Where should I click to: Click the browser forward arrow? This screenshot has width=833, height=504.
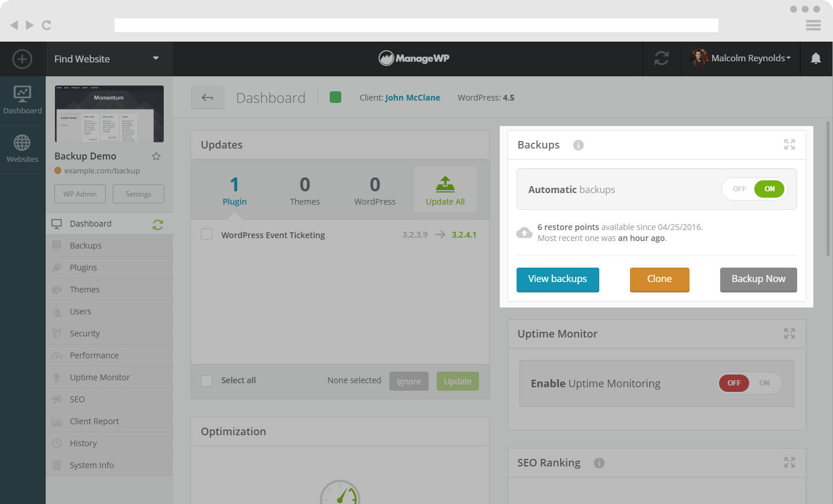coord(30,25)
